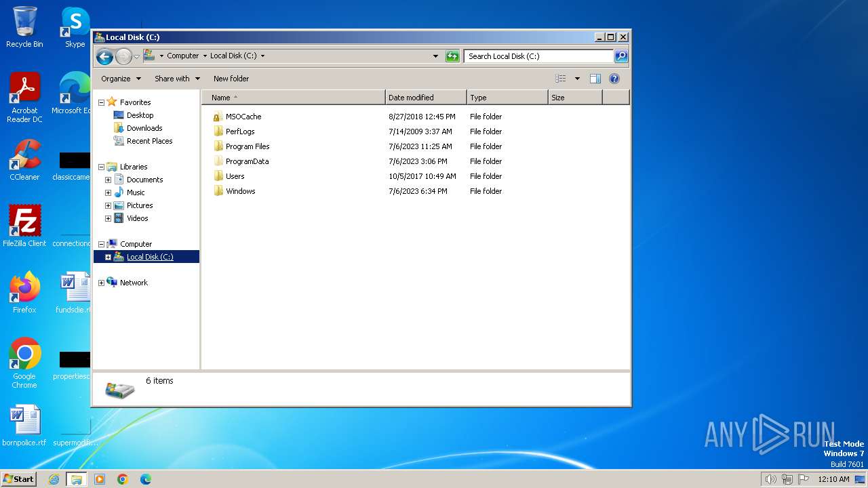
Task: Open Skype desktop shortcut
Action: (75, 27)
